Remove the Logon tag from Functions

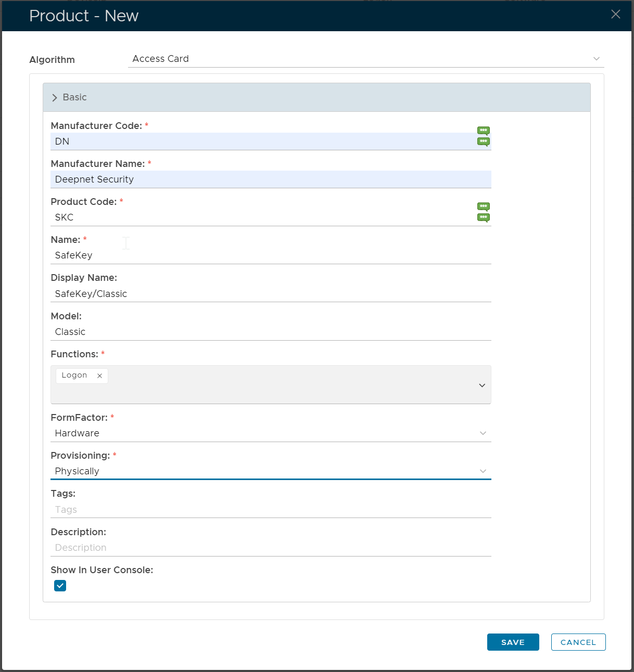(x=99, y=376)
